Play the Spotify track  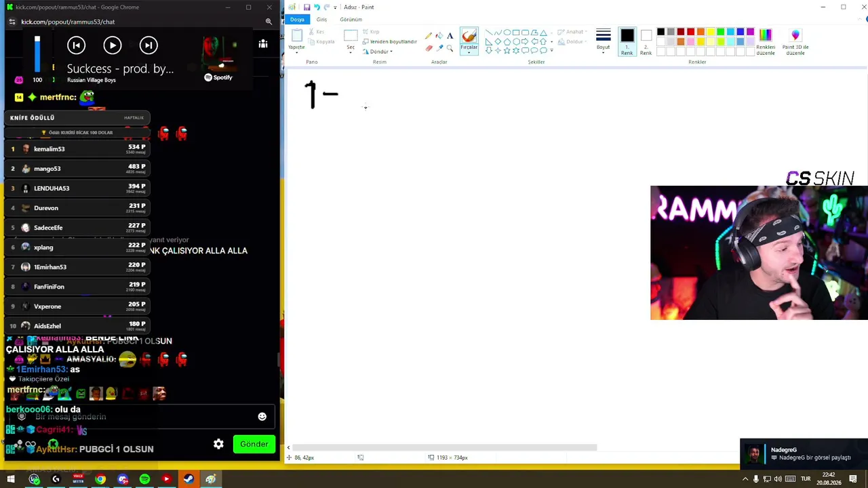[x=113, y=45]
